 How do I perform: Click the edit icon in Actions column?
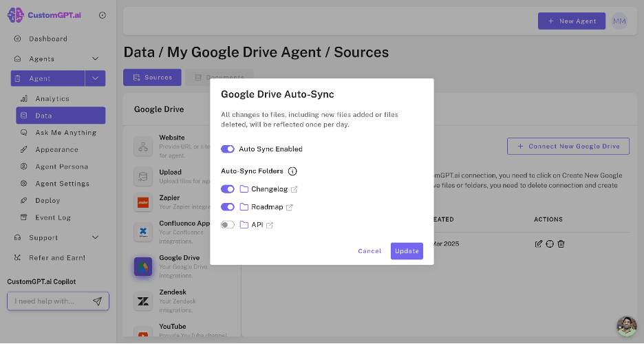pos(539,244)
